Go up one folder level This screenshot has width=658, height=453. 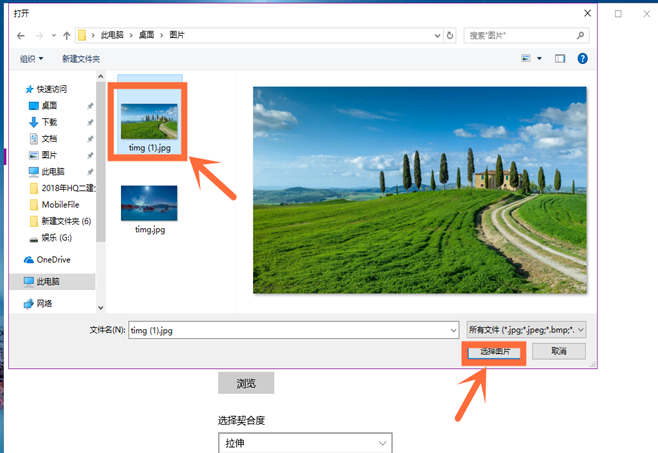coord(66,35)
